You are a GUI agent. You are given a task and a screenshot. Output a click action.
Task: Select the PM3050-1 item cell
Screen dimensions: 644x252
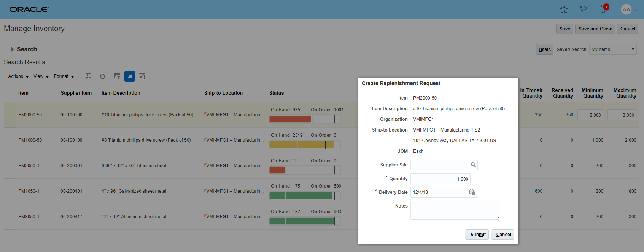click(x=29, y=217)
